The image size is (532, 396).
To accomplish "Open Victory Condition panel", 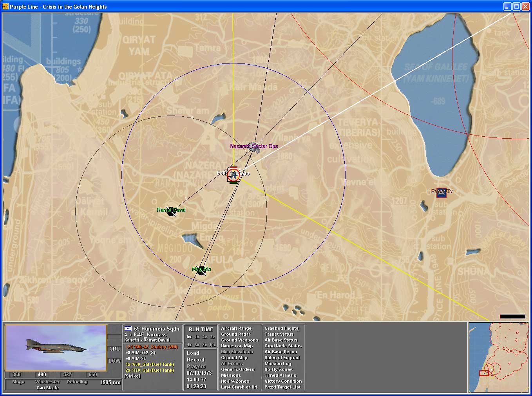I will (283, 381).
